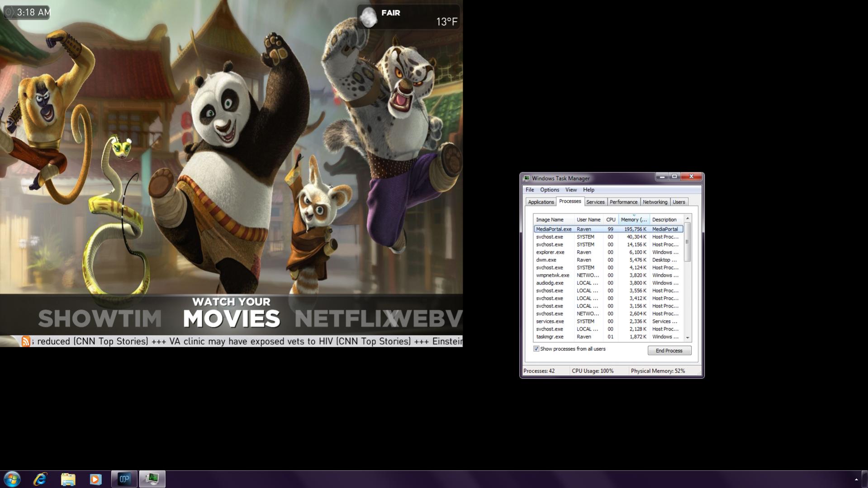868x488 pixels.
Task: Click the Task Manager title bar icon
Action: coord(526,178)
